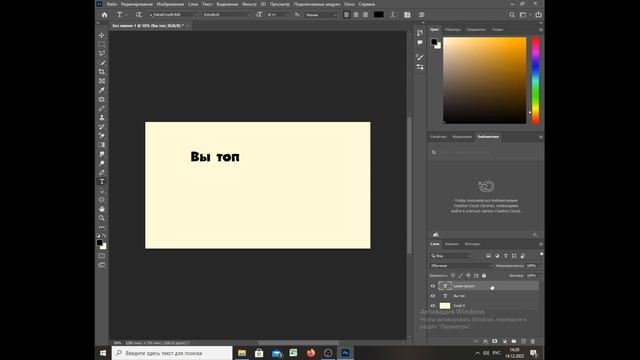The image size is (640, 360).
Task: Hide the selected top text layer
Action: point(433,286)
